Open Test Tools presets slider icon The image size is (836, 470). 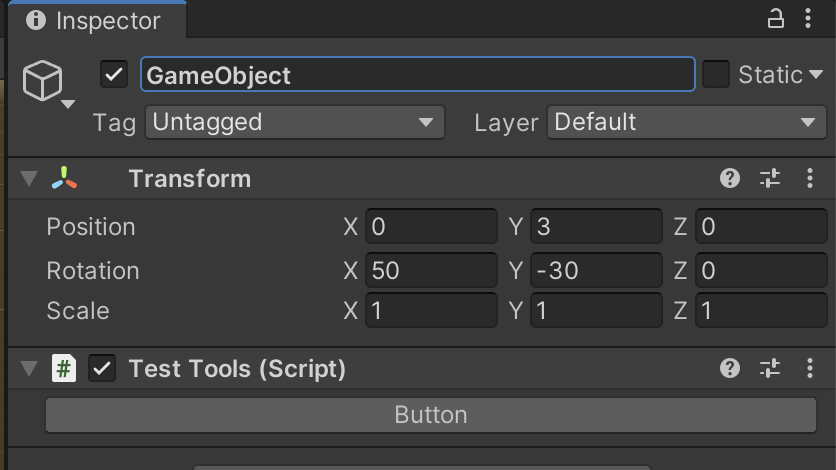[770, 368]
